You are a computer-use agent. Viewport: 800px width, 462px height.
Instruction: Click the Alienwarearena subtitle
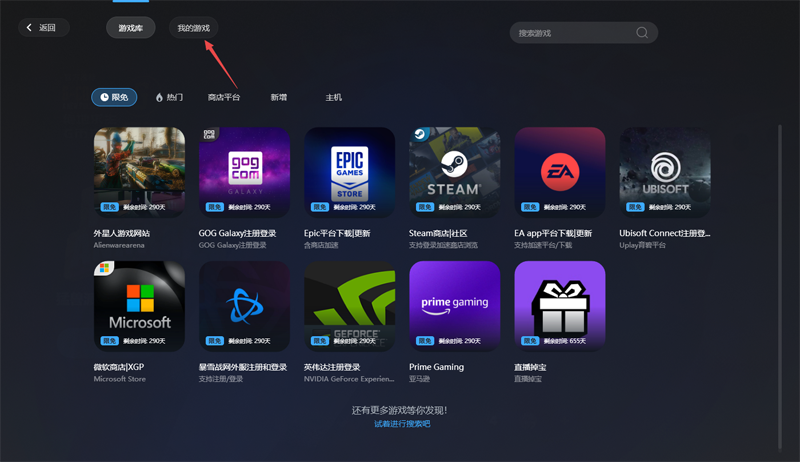point(119,245)
